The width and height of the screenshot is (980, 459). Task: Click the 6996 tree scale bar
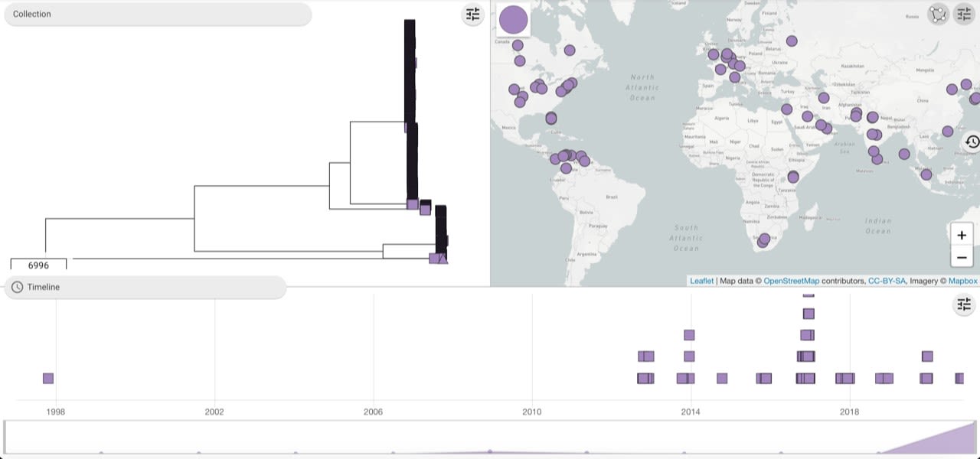(38, 265)
